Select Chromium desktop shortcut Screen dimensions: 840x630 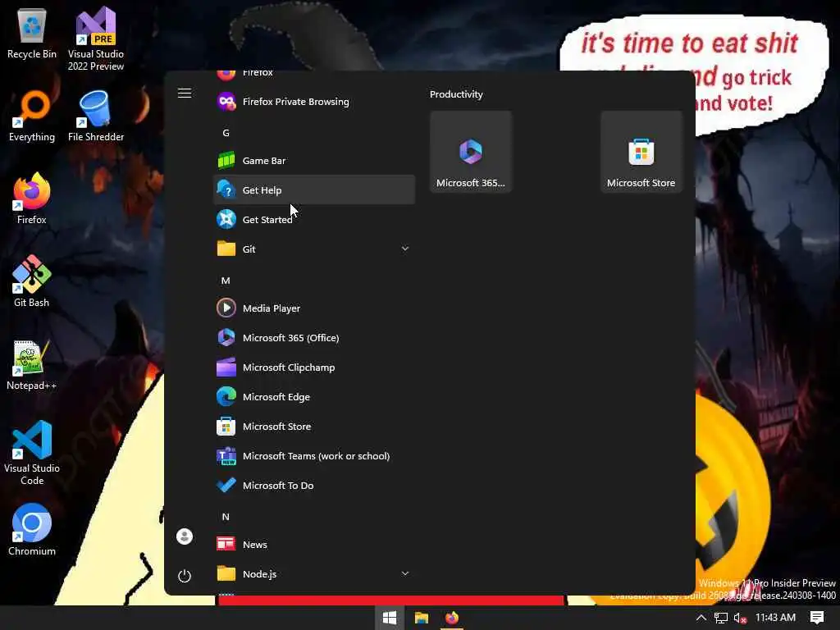tap(32, 531)
